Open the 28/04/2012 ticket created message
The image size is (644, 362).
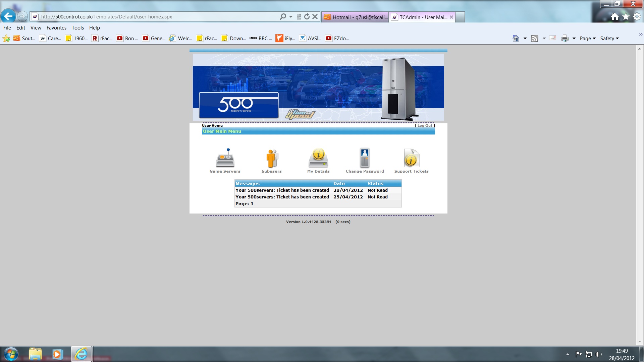tap(282, 190)
